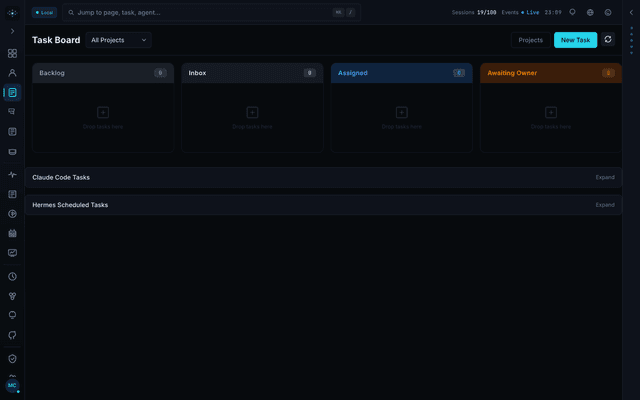
Task: Add a task in the Inbox column
Action: coord(252,112)
